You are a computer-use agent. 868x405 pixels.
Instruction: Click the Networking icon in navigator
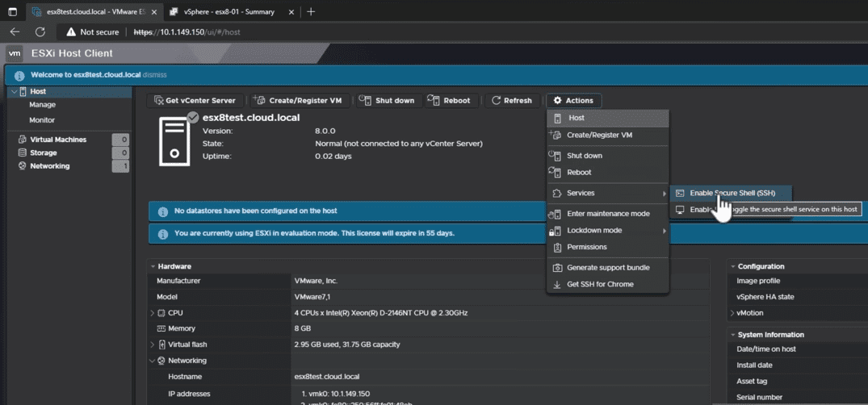[22, 166]
